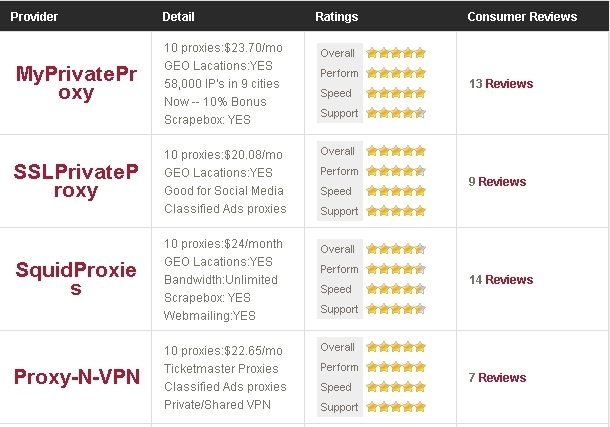
Task: Click SSLPrivateProxy Speed star rating
Action: (396, 191)
